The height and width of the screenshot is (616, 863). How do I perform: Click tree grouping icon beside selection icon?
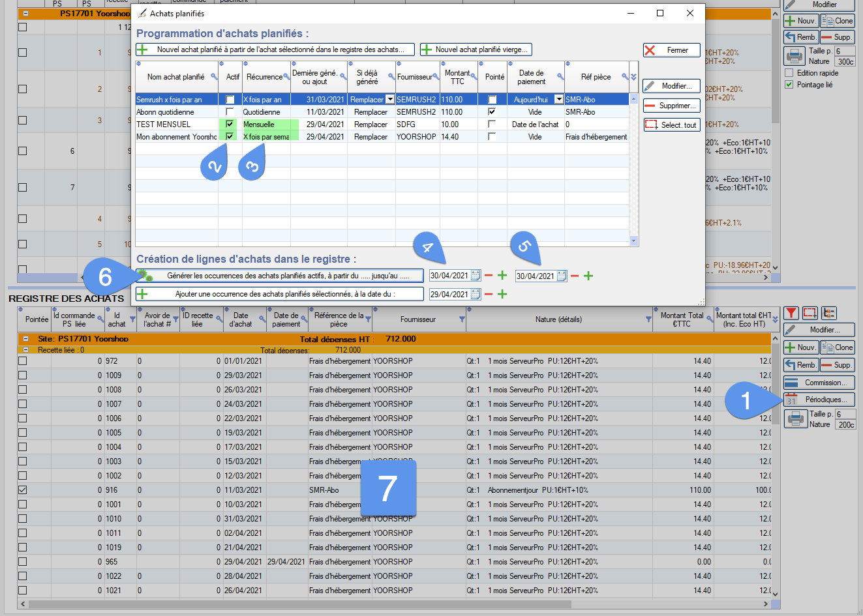[829, 314]
